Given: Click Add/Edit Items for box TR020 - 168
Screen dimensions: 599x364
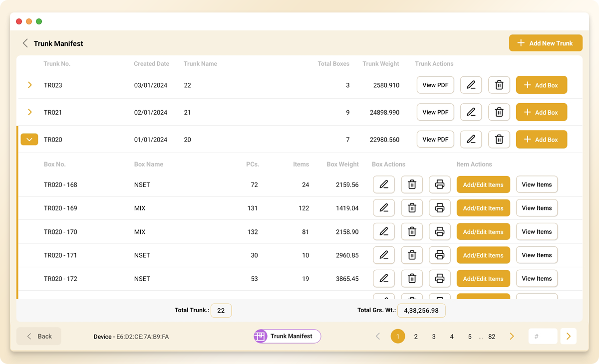Looking at the screenshot, I should tap(483, 184).
